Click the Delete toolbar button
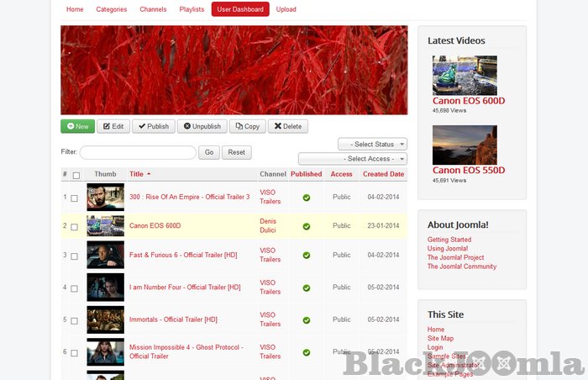The width and height of the screenshot is (588, 380). pos(287,126)
